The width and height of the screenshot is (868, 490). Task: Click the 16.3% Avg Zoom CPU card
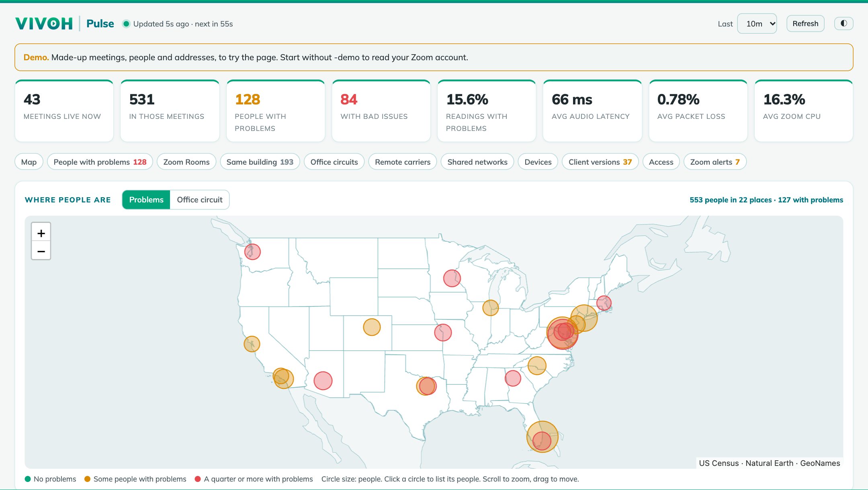804,111
